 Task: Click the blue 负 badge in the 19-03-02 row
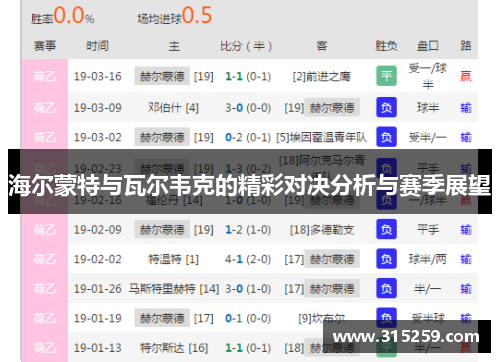(x=386, y=137)
